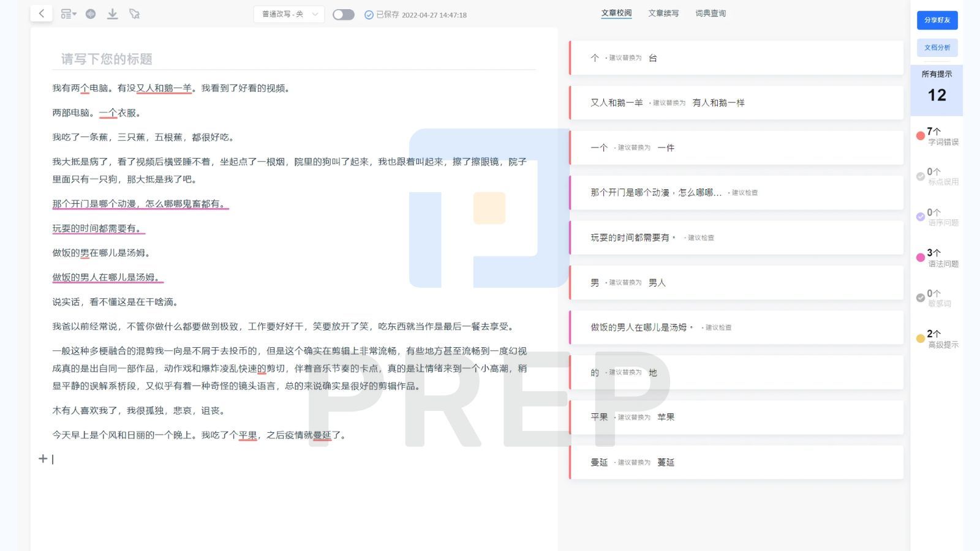Click the 分享好友 button

click(937, 20)
